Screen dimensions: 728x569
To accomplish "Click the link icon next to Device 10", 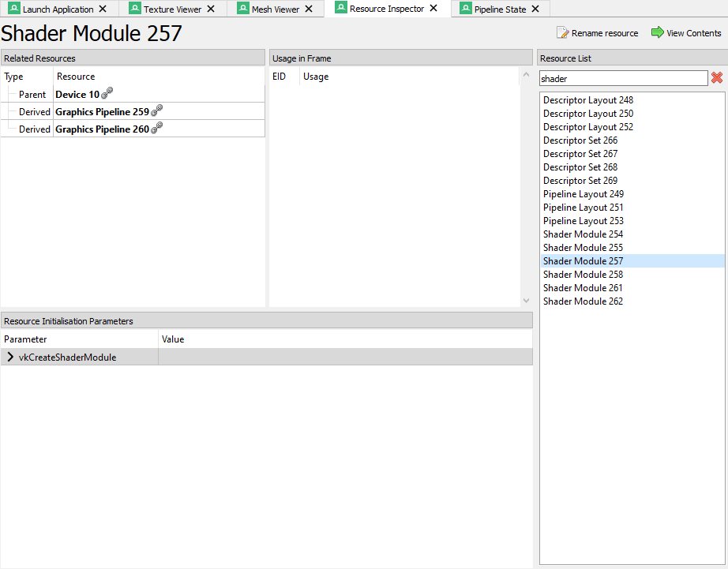I will (107, 94).
